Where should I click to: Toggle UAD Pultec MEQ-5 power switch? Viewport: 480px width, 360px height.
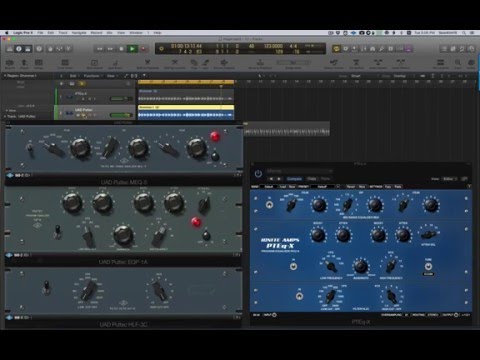tap(215, 156)
